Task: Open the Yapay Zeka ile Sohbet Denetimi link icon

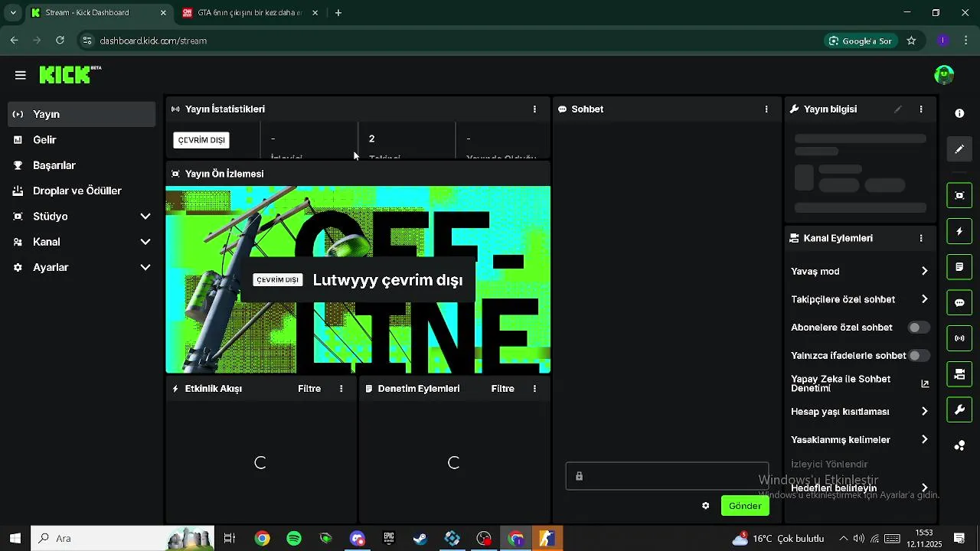Action: pos(925,383)
